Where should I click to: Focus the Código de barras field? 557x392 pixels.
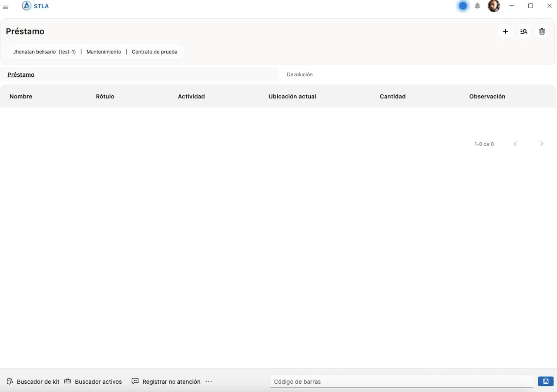pyautogui.click(x=402, y=382)
